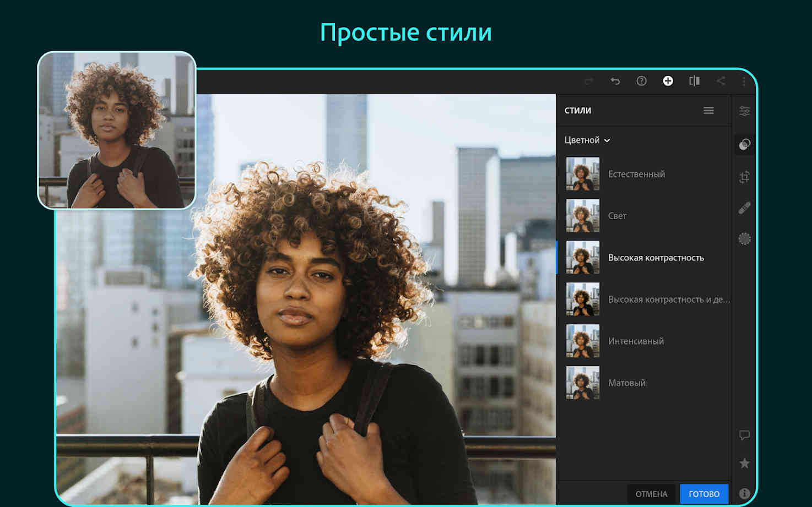Click the redo arrow icon
812x507 pixels.
[589, 81]
